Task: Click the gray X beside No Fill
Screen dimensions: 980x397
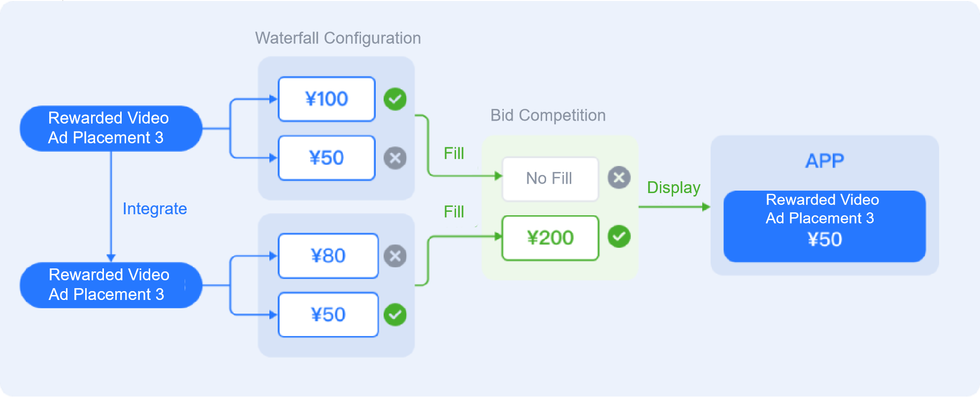Action: tap(619, 177)
